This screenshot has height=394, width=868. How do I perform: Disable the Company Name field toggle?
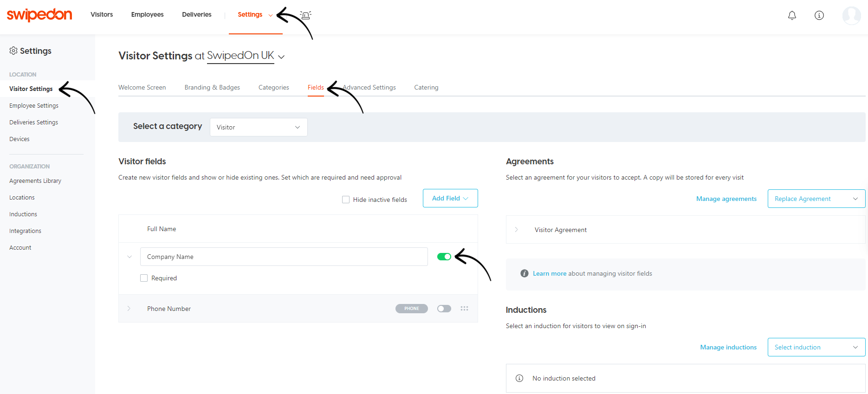(x=444, y=257)
